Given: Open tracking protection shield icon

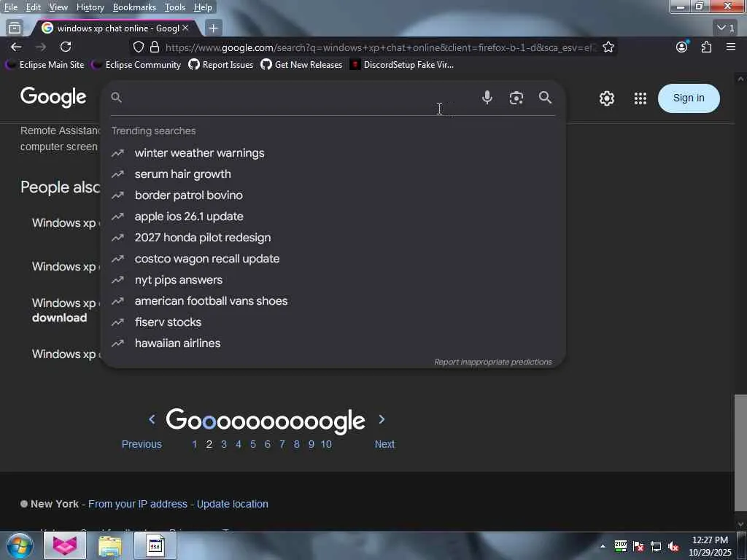Looking at the screenshot, I should pos(138,47).
